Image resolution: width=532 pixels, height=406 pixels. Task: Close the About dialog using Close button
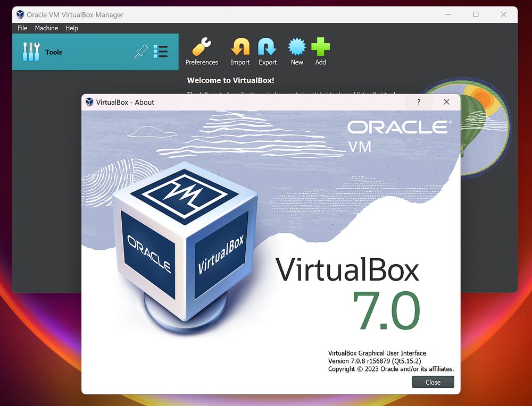click(433, 382)
